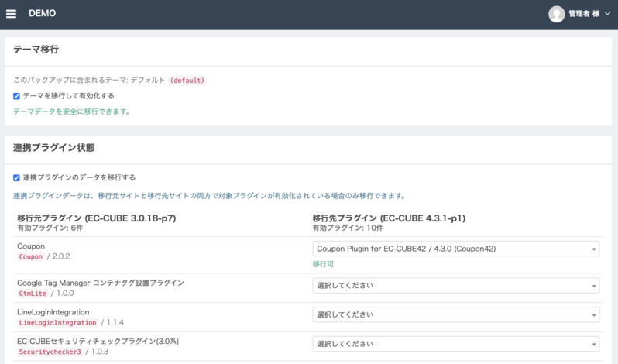Viewport: 618px width, 364px height.
Task: Open the destination dropdown for Securitychecker3
Action: (456, 344)
